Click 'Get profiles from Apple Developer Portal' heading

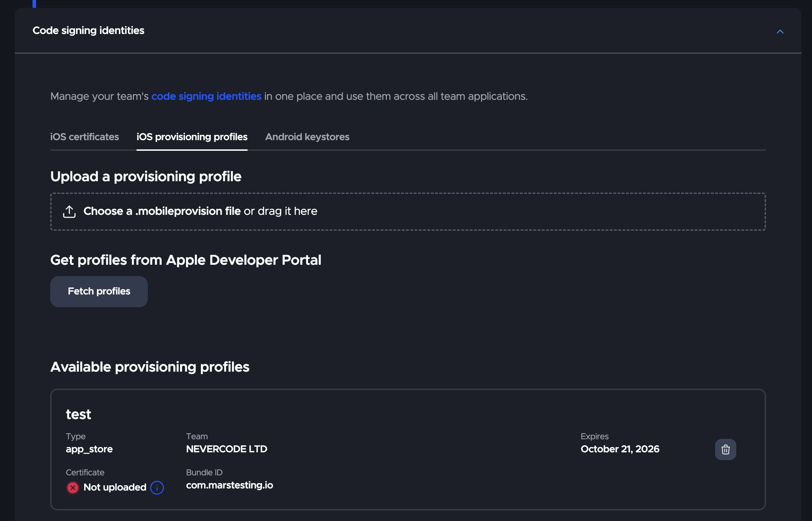(x=186, y=260)
